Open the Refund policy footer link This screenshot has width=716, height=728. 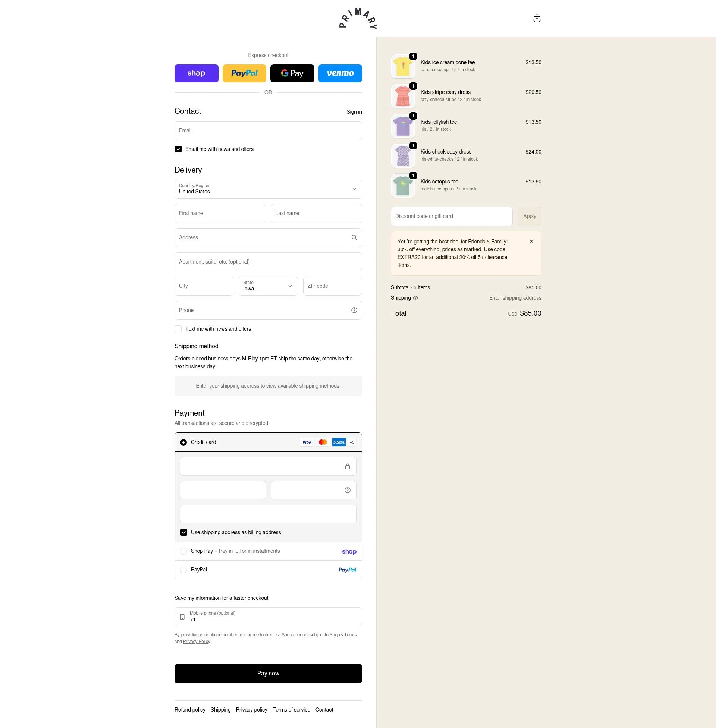tap(190, 710)
